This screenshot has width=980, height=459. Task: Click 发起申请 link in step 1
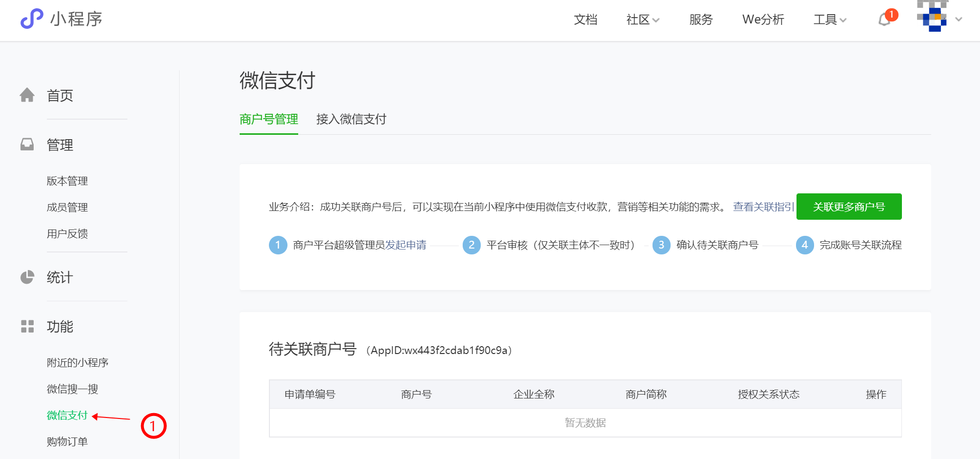coord(406,245)
